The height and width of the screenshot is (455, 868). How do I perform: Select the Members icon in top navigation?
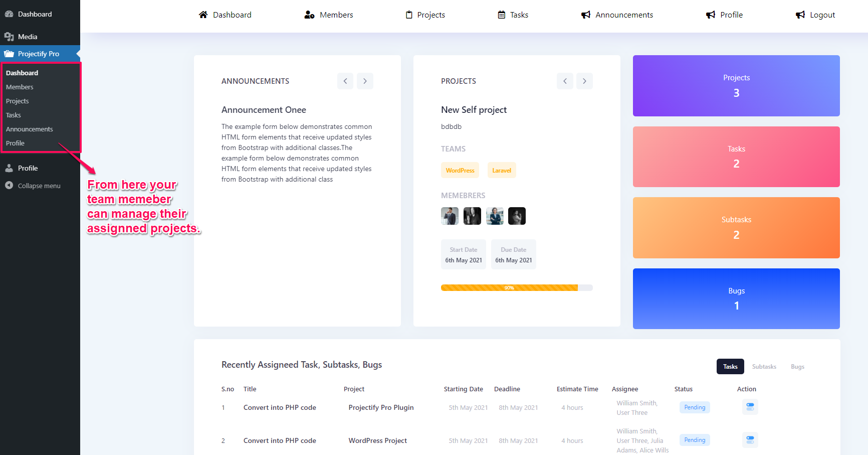click(309, 15)
